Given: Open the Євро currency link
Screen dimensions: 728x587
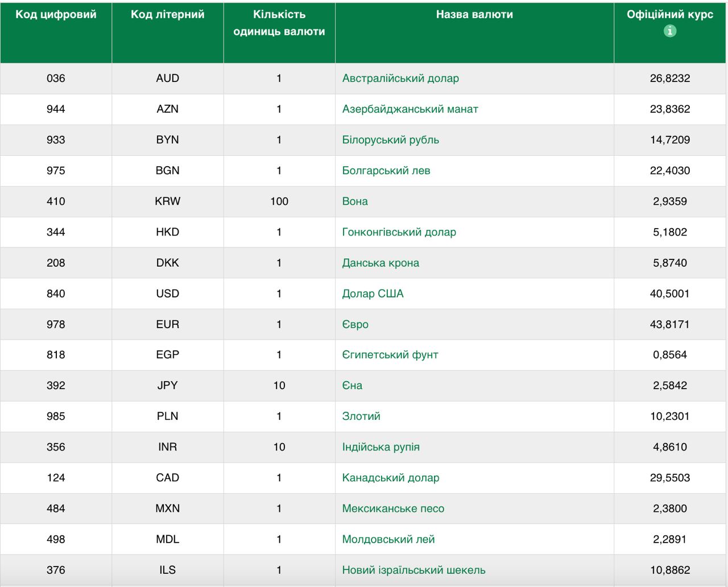Looking at the screenshot, I should pyautogui.click(x=355, y=324).
